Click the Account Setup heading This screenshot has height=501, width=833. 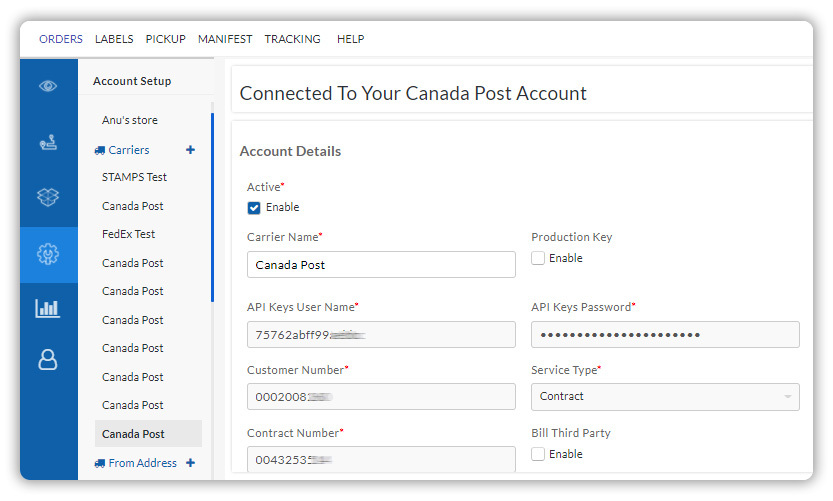[132, 81]
